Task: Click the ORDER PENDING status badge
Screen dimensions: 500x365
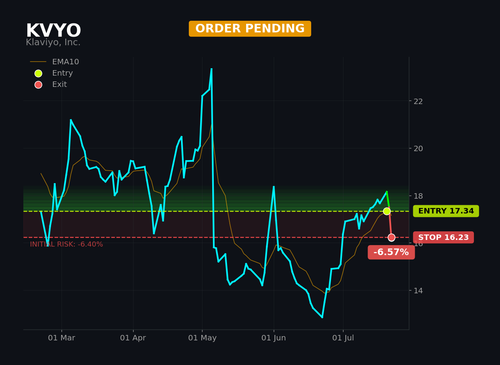Action: pos(250,29)
